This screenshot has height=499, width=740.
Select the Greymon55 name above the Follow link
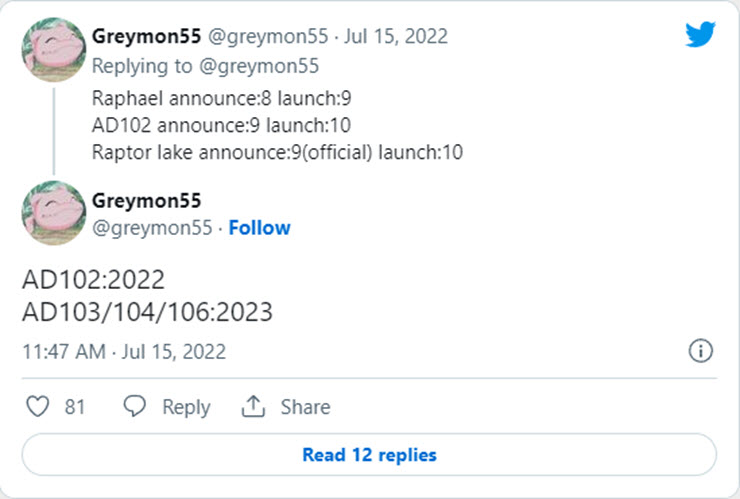tap(146, 200)
